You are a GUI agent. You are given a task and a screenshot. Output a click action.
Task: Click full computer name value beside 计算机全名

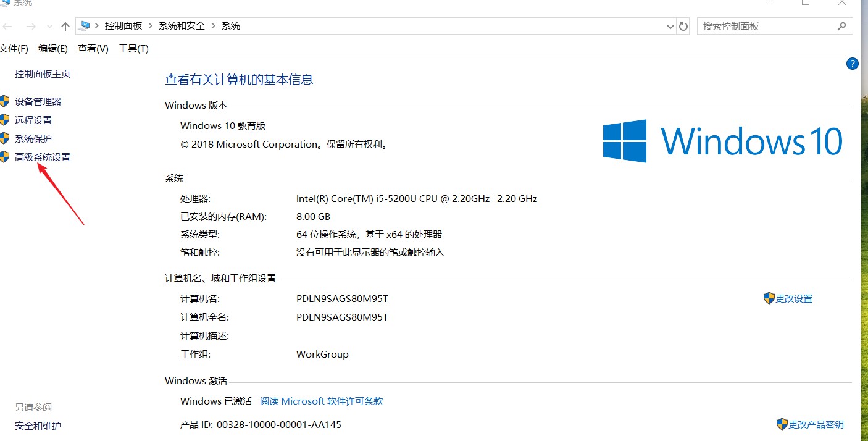pyautogui.click(x=343, y=317)
